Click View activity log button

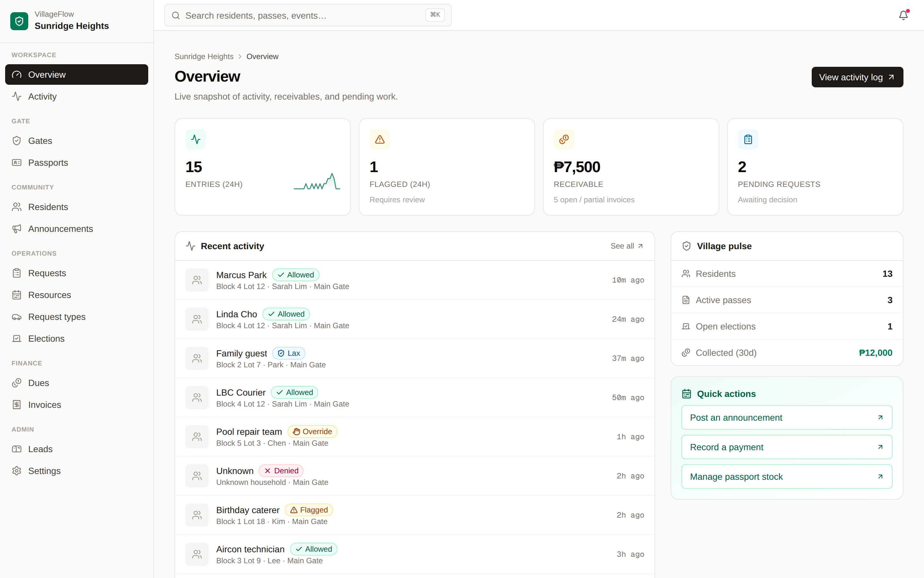click(x=857, y=77)
